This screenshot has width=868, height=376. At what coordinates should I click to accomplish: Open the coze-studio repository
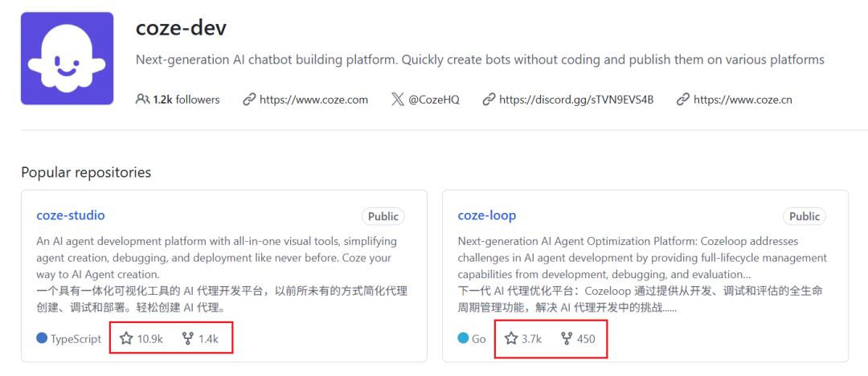[70, 215]
